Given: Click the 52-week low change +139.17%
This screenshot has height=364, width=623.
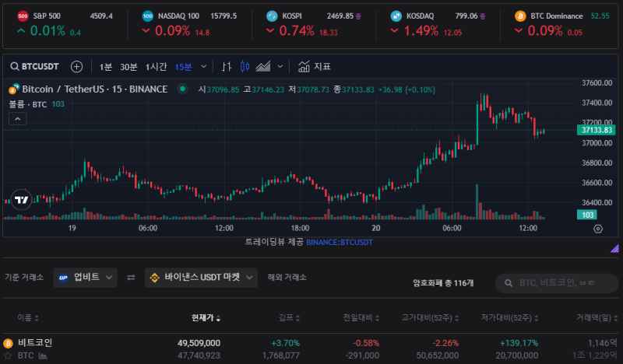Looking at the screenshot, I should [519, 343].
